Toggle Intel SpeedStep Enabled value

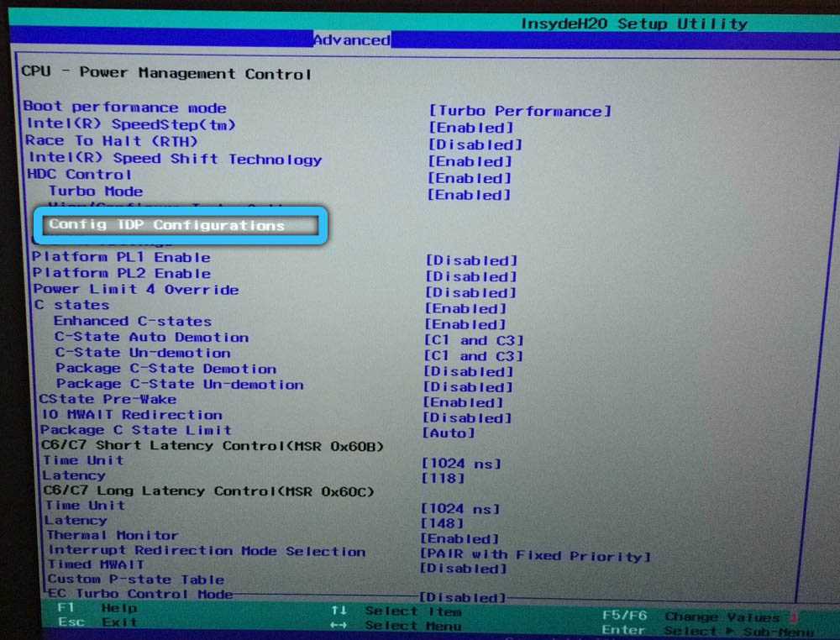click(470, 128)
